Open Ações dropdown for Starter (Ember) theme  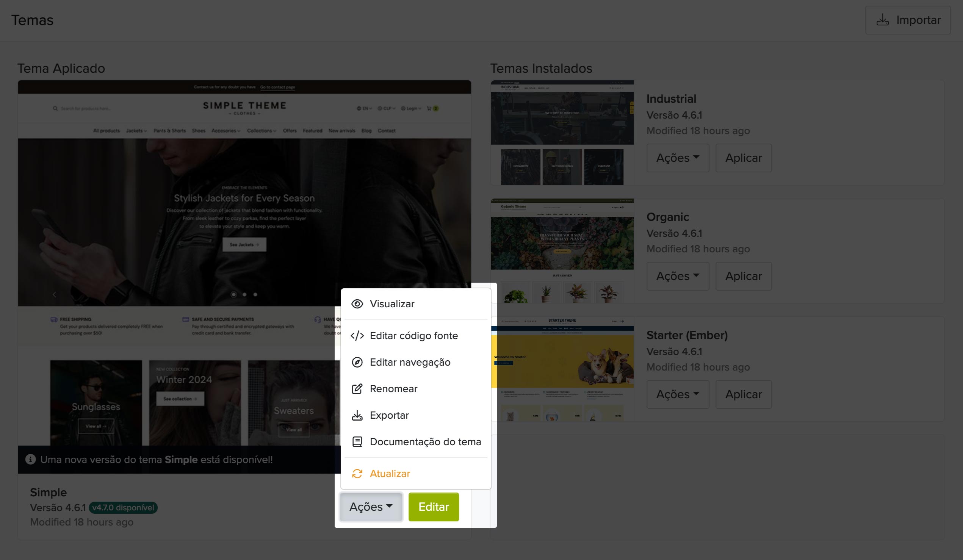pyautogui.click(x=678, y=394)
